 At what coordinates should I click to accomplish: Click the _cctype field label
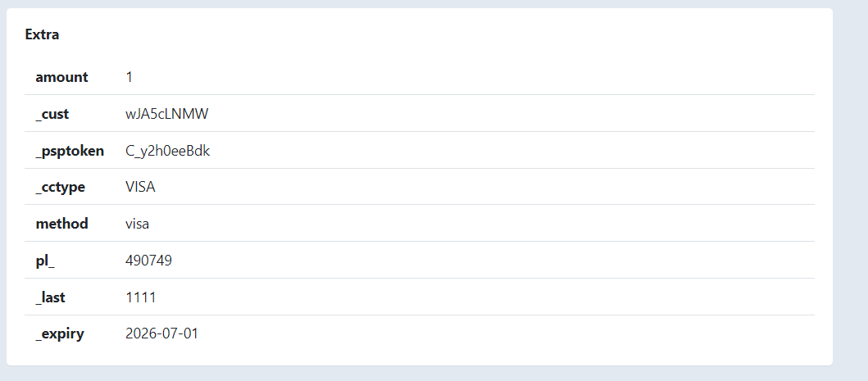(x=60, y=187)
